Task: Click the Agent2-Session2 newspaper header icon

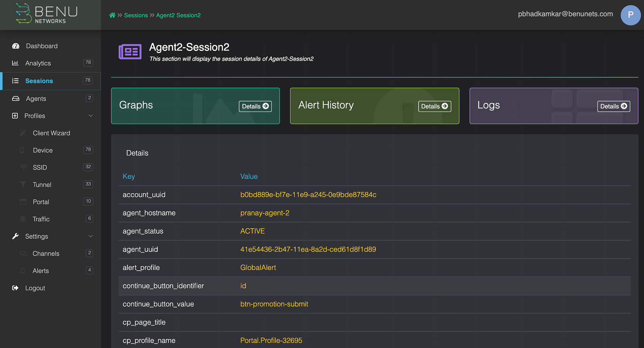Action: [x=130, y=52]
